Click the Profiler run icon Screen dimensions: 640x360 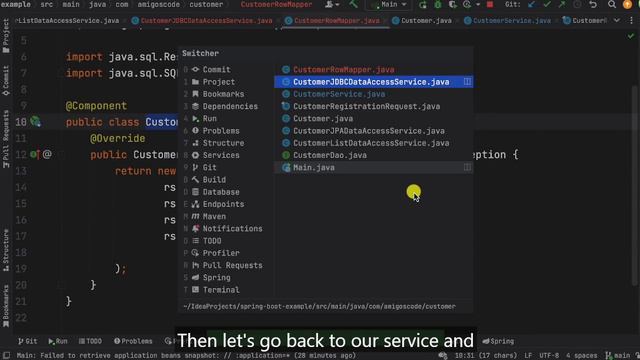(x=467, y=4)
